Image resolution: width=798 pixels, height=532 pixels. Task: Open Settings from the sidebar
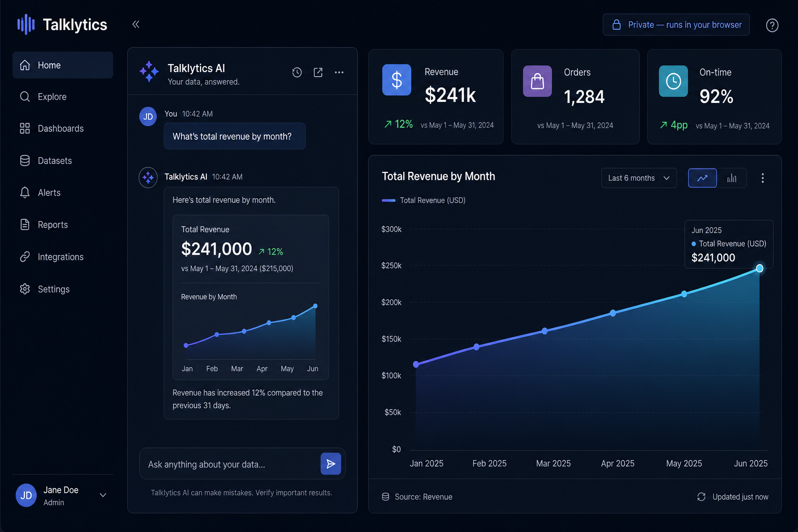[63, 289]
